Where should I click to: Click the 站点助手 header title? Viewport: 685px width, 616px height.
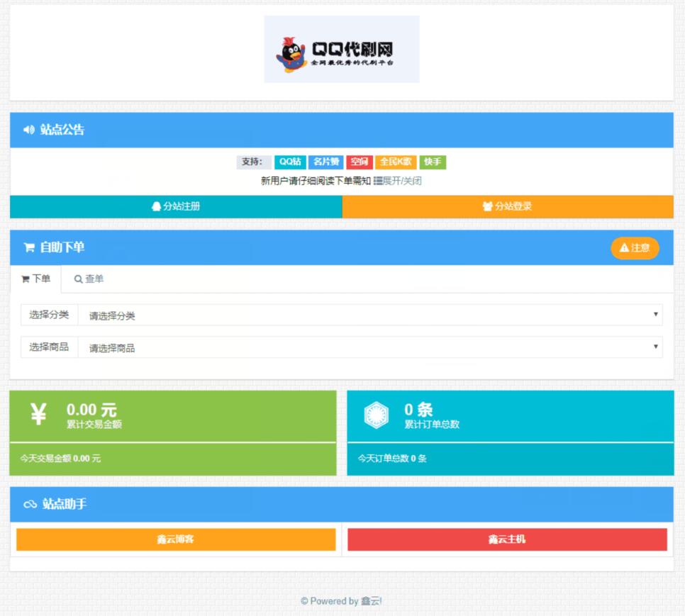(x=65, y=504)
